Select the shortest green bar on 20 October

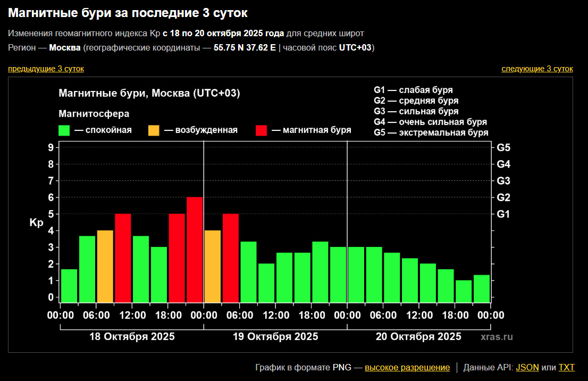point(464,291)
